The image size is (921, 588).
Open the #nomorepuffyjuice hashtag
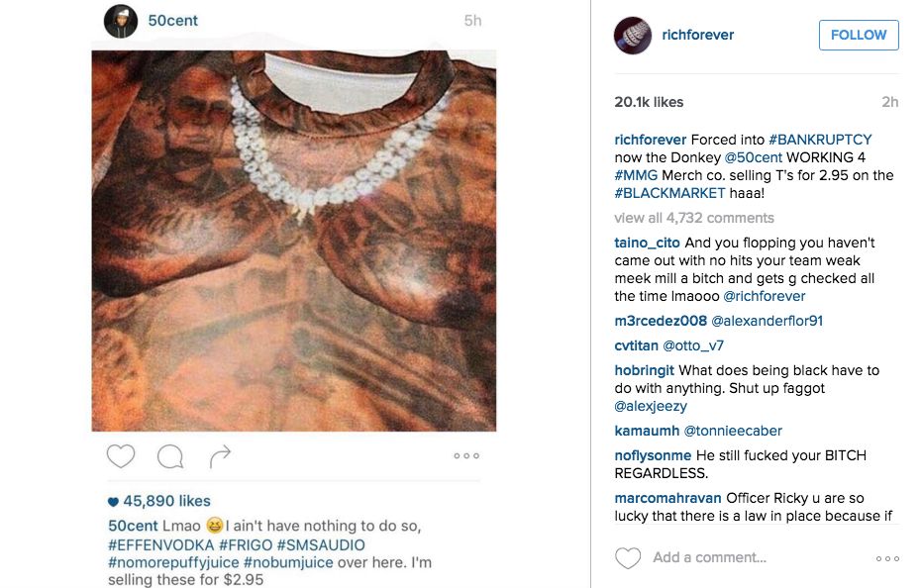coord(173,562)
